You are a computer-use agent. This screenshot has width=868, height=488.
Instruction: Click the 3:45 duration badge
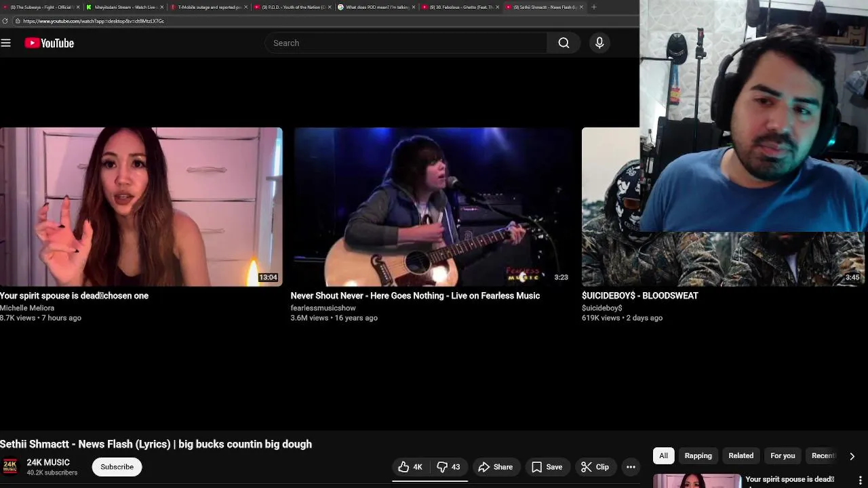pyautogui.click(x=852, y=277)
